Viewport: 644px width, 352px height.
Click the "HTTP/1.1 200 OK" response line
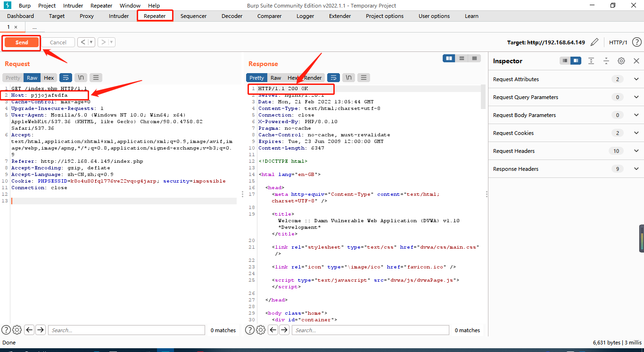[283, 89]
